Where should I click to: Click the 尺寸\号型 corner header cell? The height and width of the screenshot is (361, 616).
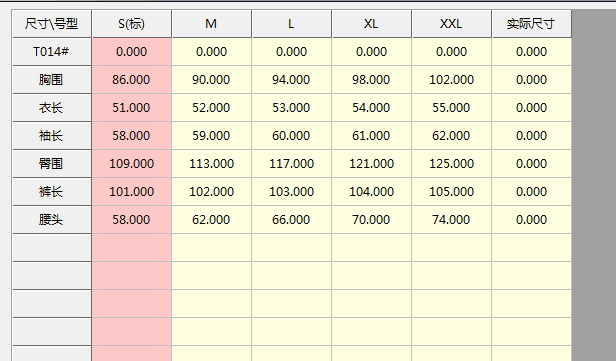pos(51,24)
